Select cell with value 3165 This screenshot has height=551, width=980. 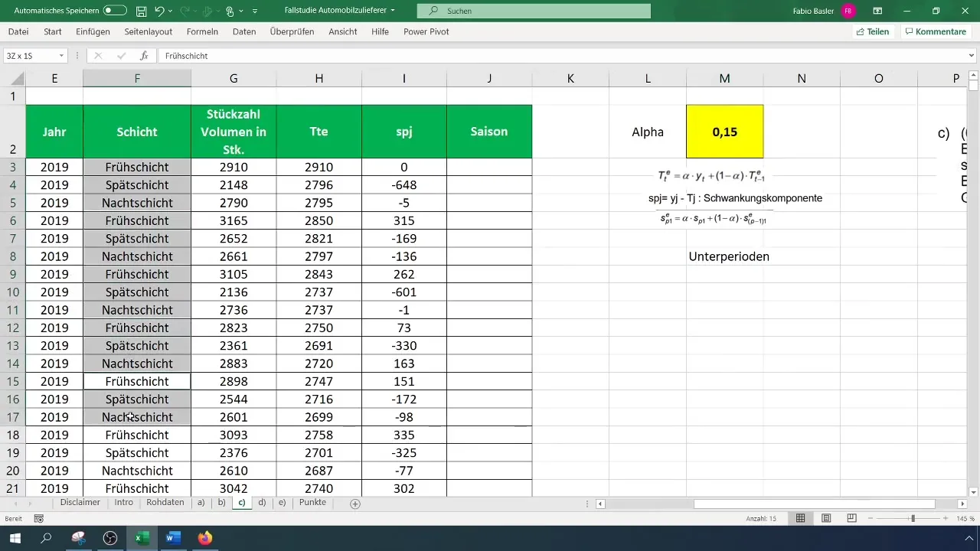pyautogui.click(x=234, y=221)
